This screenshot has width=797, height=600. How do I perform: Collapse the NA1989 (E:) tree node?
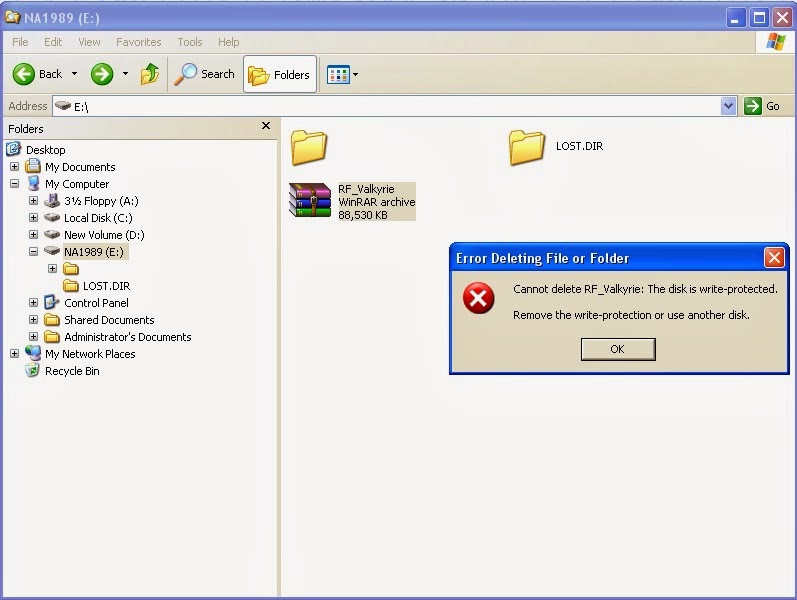click(x=33, y=251)
